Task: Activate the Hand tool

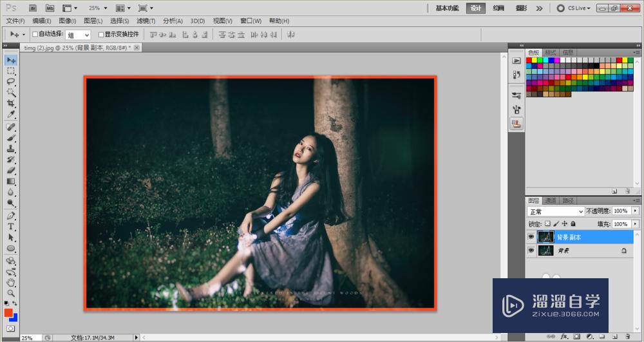Action: pyautogui.click(x=11, y=283)
